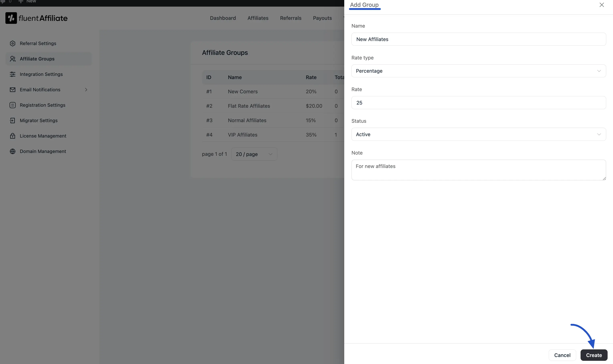Close the Add Group panel
Viewport: 613px width, 364px height.
(601, 5)
